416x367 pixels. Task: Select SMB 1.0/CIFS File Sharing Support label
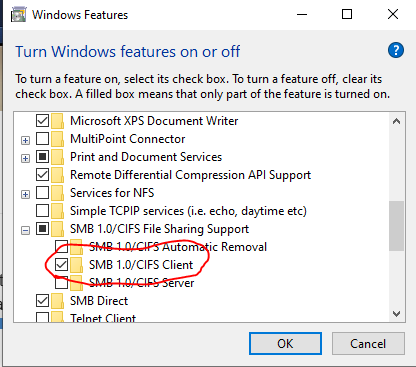(x=159, y=229)
